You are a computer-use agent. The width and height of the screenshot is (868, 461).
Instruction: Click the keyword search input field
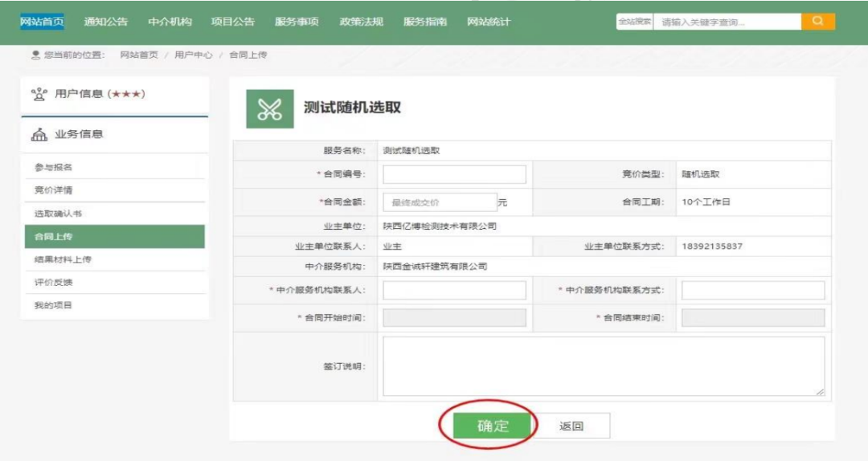[727, 22]
